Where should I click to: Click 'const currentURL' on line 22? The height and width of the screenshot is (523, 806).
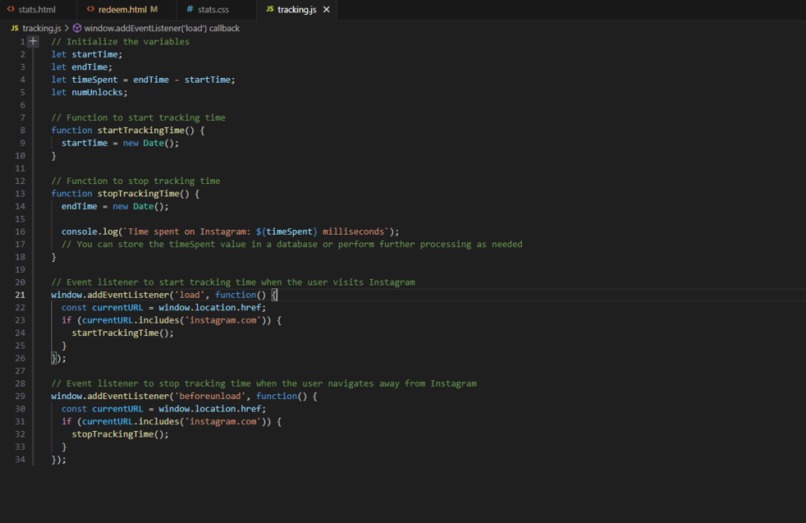point(102,308)
